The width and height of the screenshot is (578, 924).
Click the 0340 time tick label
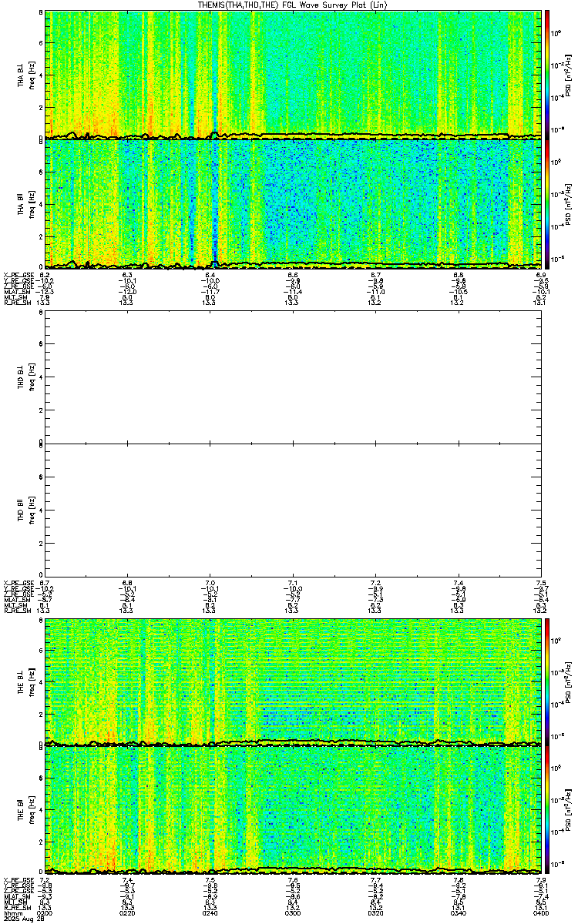[459, 913]
